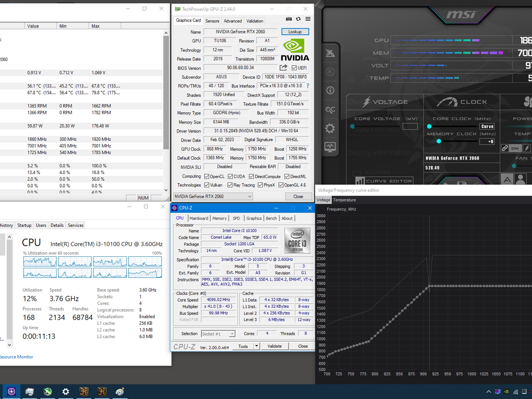The image size is (532, 399).
Task: Take a GPU-Z screenshot with the camera icon
Action: [289, 19]
